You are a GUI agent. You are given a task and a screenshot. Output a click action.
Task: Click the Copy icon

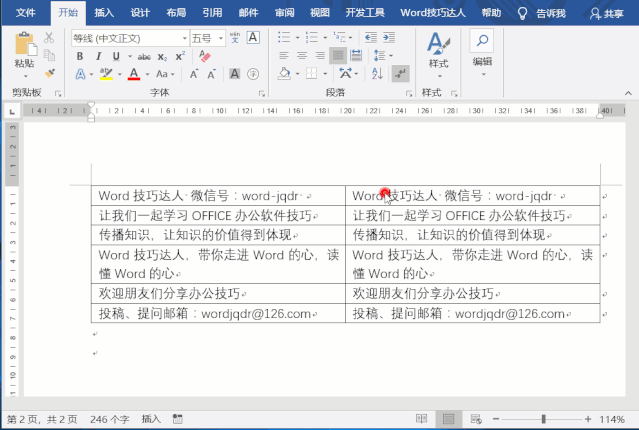pos(49,55)
